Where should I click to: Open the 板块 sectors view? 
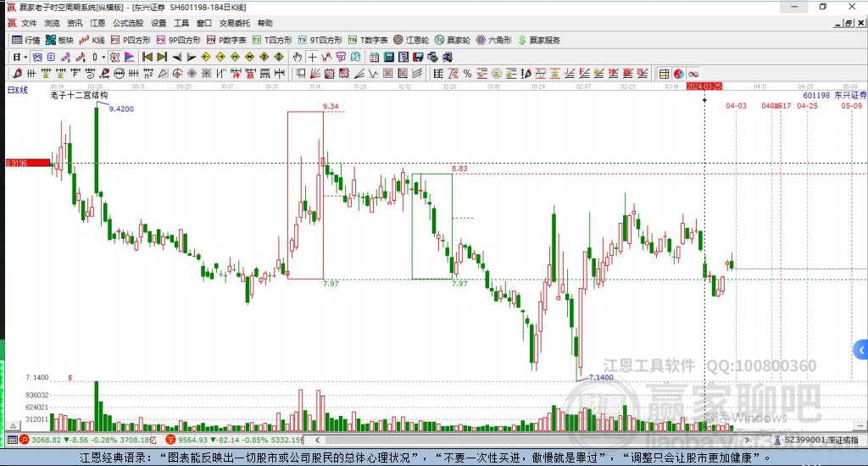[59, 40]
